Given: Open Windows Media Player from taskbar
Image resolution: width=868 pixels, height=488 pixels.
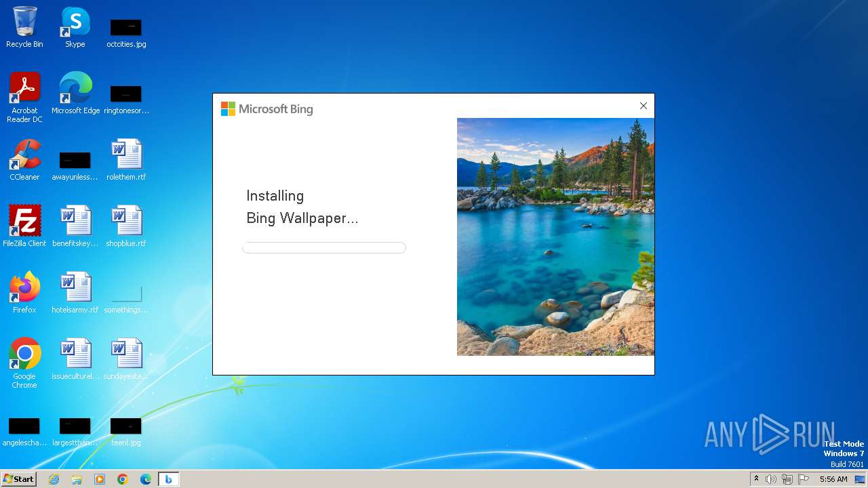Looking at the screenshot, I should coord(100,479).
